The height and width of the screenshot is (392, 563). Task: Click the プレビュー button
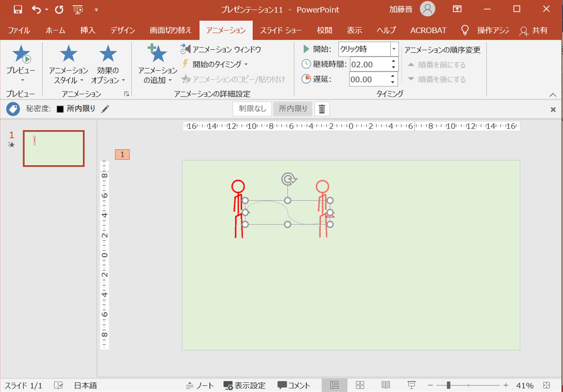(x=21, y=55)
